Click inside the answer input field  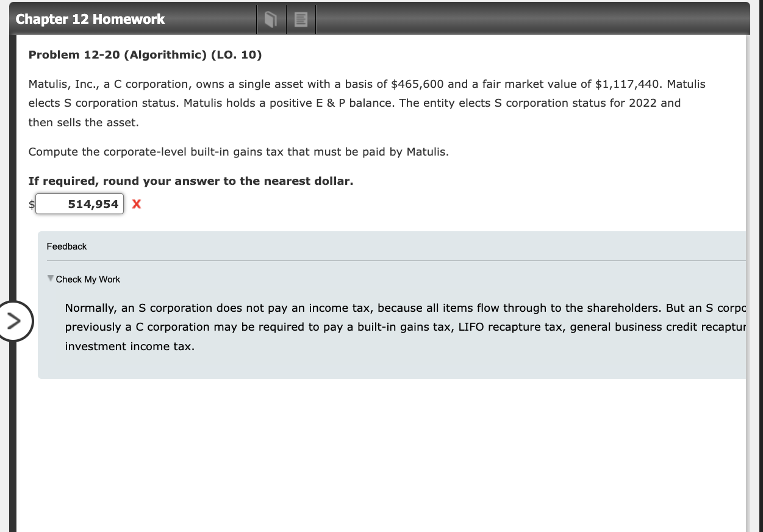(79, 204)
